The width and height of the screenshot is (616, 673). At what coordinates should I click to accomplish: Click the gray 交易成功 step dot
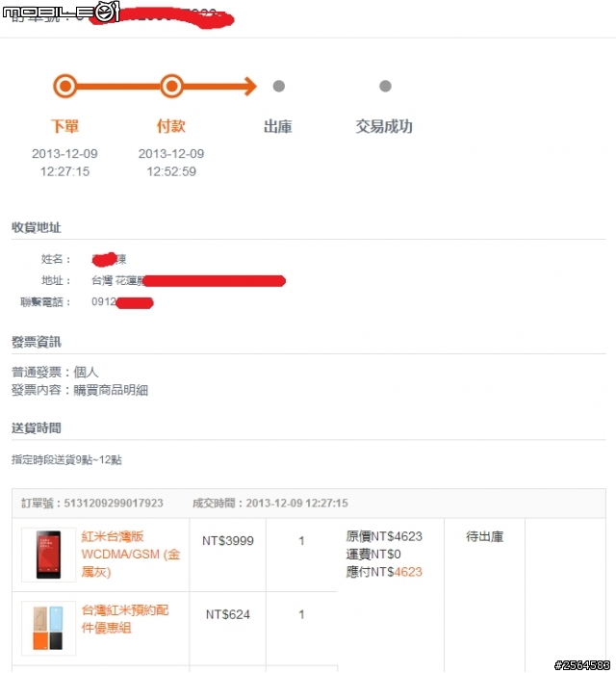385,87
